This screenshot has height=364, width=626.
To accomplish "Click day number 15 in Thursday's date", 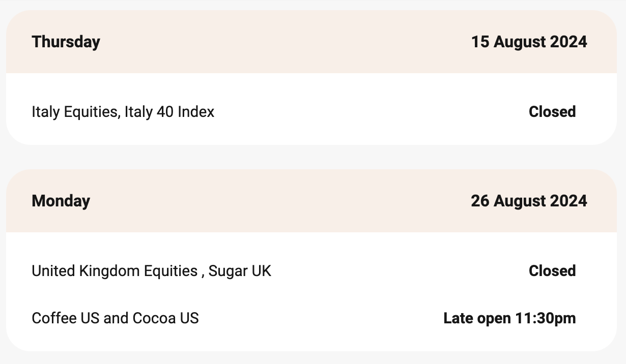I will coord(480,42).
